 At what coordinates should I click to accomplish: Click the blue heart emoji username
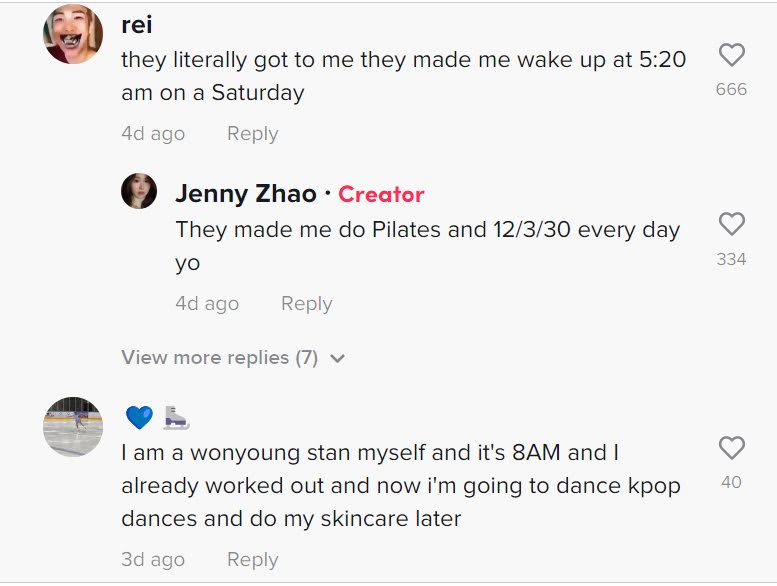pyautogui.click(x=139, y=417)
